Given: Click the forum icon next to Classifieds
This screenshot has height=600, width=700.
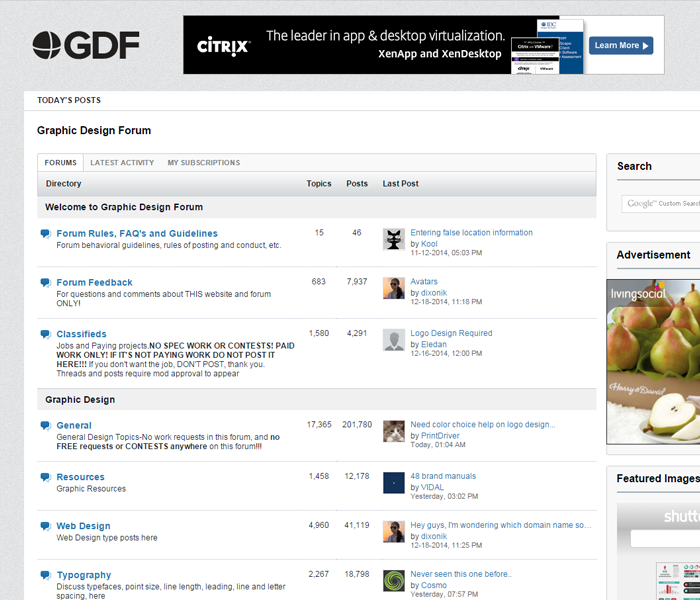Looking at the screenshot, I should point(46,334).
